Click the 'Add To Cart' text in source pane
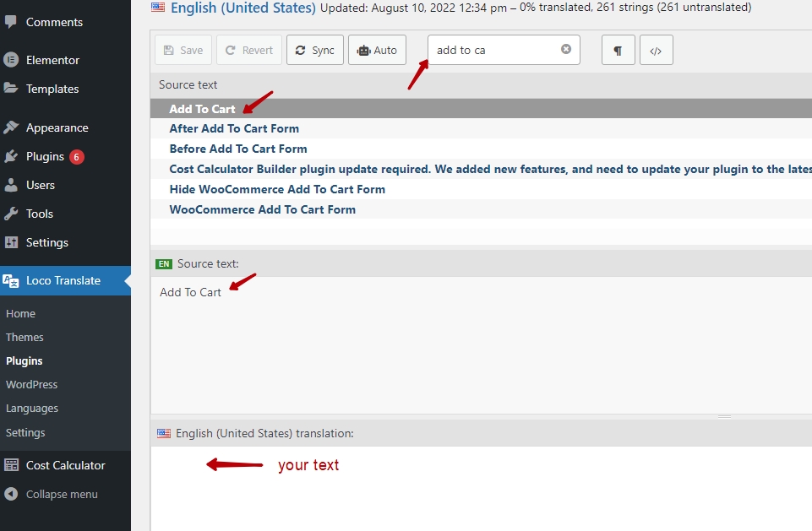The image size is (812, 531). [191, 292]
